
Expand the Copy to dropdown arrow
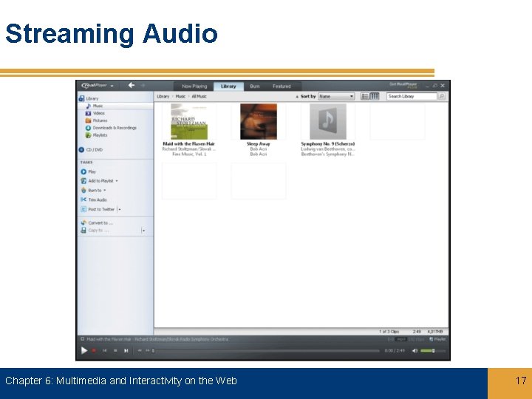(x=143, y=231)
